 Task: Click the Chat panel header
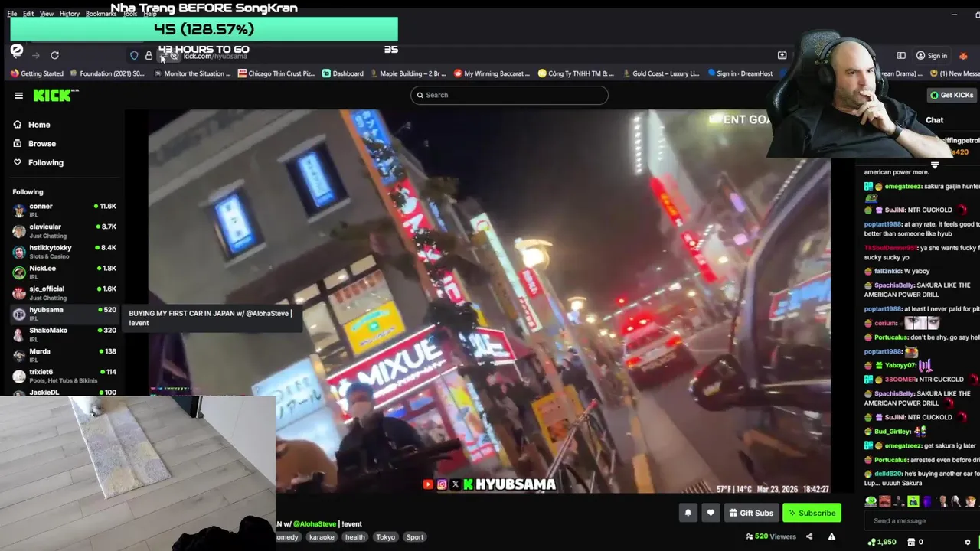[x=934, y=120]
